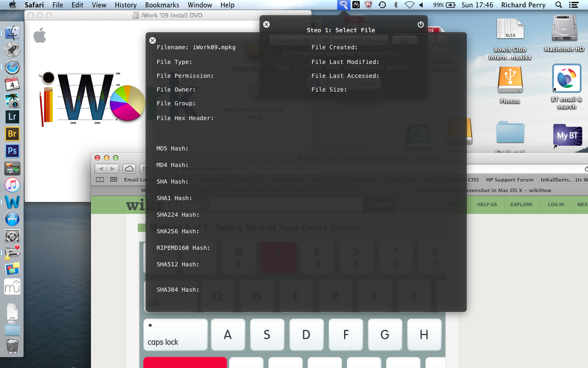
Task: Click the caps lock key image
Action: click(x=175, y=334)
